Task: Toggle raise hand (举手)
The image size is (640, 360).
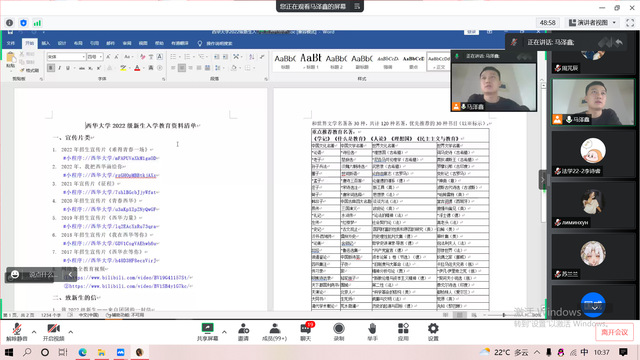Action: tap(372, 332)
